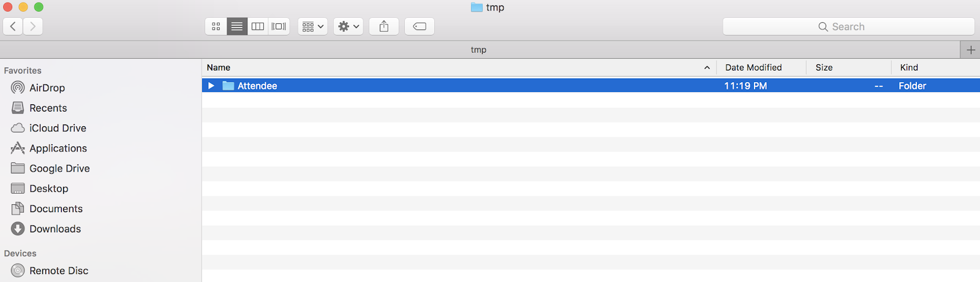Open Downloads in the sidebar
Screen dimensions: 980x282
click(55, 229)
